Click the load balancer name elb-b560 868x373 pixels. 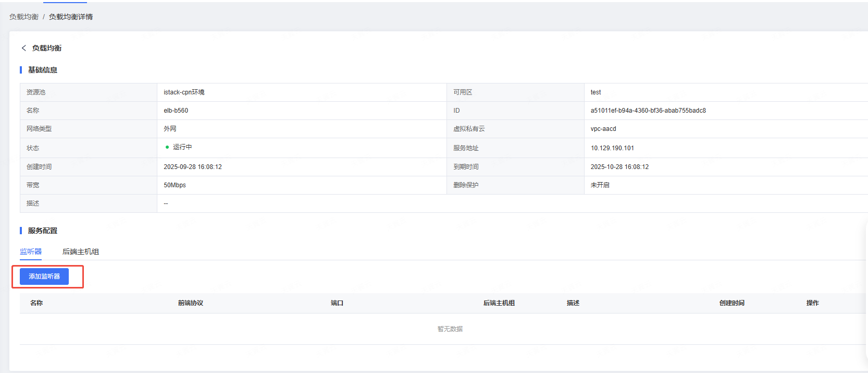(176, 111)
